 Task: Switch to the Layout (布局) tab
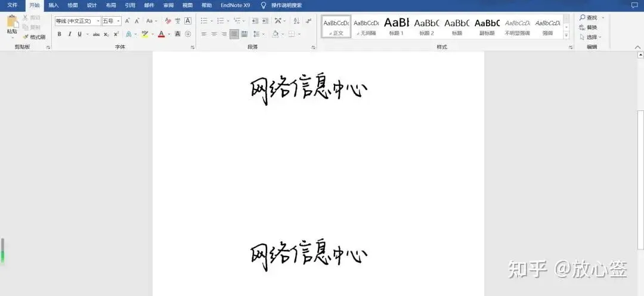tap(111, 5)
